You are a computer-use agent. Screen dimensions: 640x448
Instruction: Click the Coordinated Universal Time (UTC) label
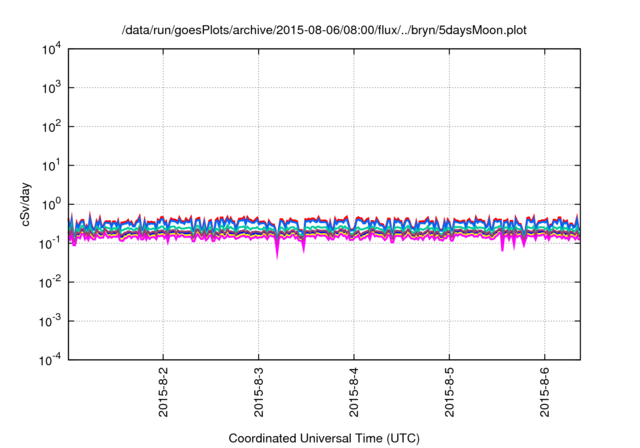324,438
